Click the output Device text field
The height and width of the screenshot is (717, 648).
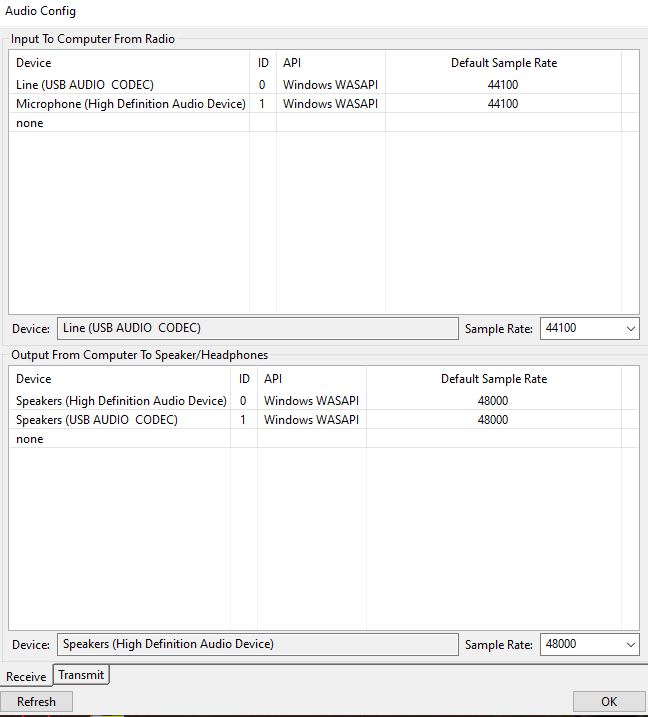(257, 645)
